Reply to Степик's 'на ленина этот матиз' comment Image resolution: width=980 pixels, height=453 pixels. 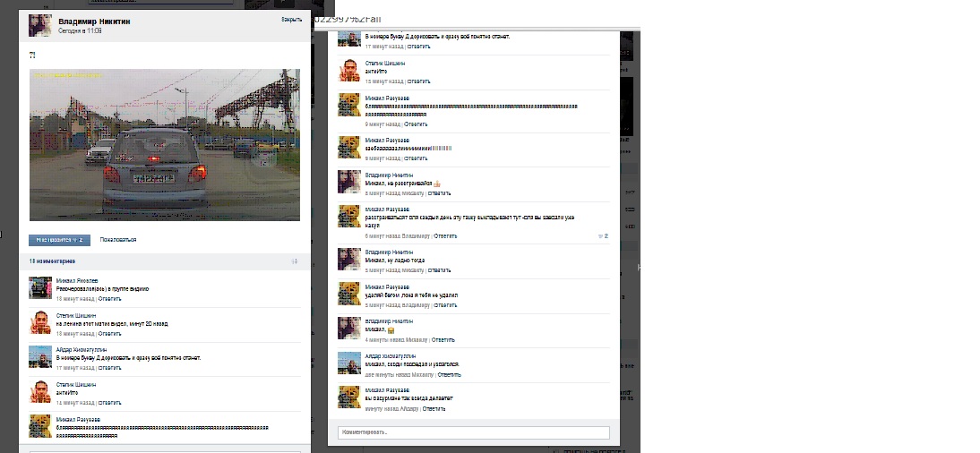[109, 334]
